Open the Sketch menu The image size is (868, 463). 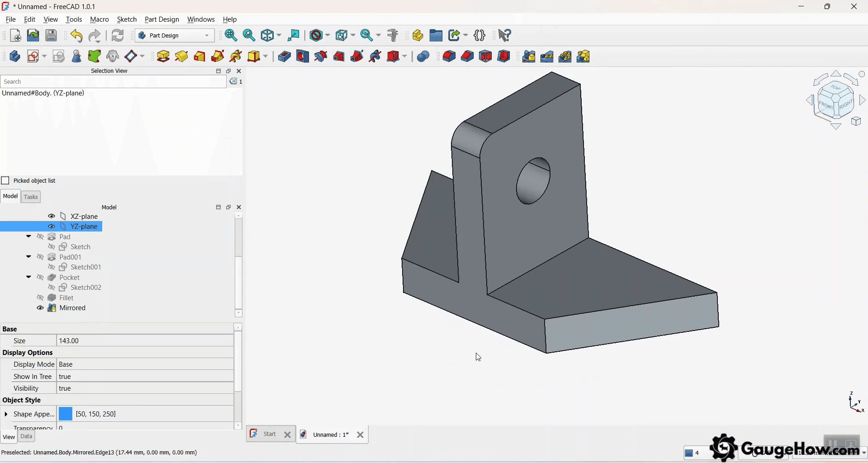tap(127, 19)
